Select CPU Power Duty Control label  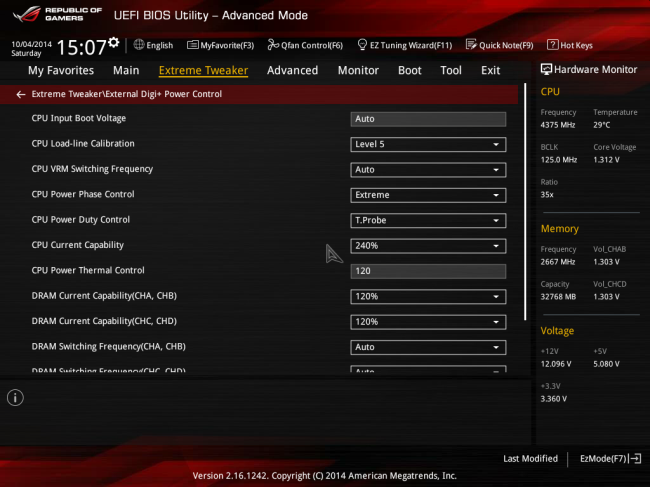coord(80,220)
